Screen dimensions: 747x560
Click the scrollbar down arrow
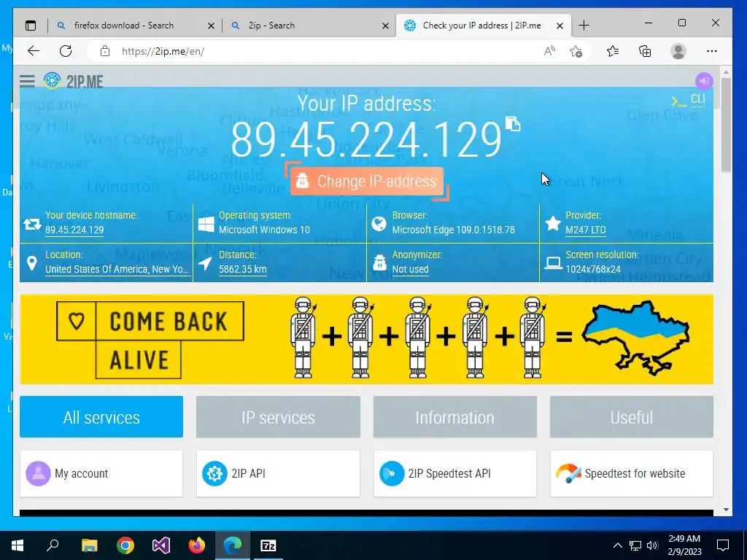pyautogui.click(x=726, y=510)
